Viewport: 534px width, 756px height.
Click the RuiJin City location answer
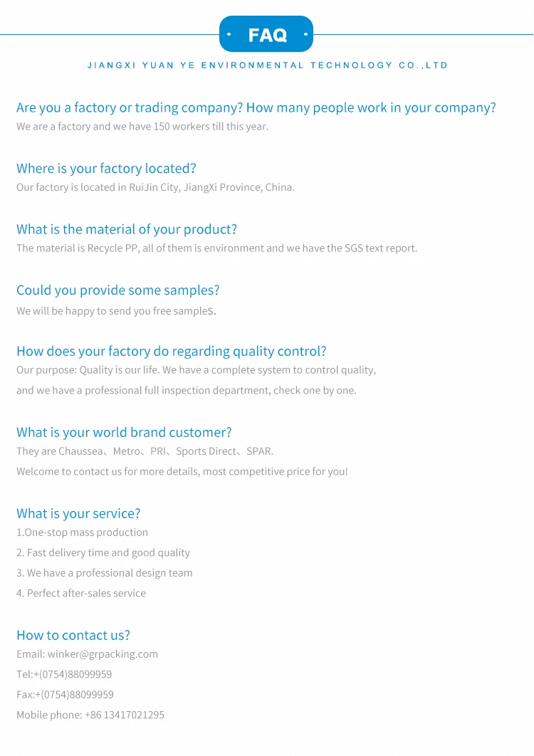[155, 188]
